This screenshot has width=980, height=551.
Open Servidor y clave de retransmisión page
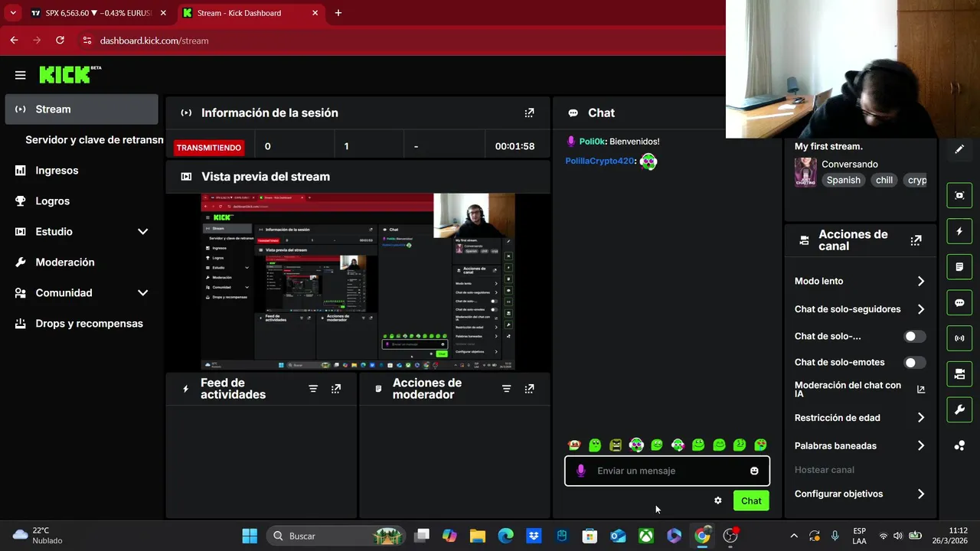(x=94, y=140)
